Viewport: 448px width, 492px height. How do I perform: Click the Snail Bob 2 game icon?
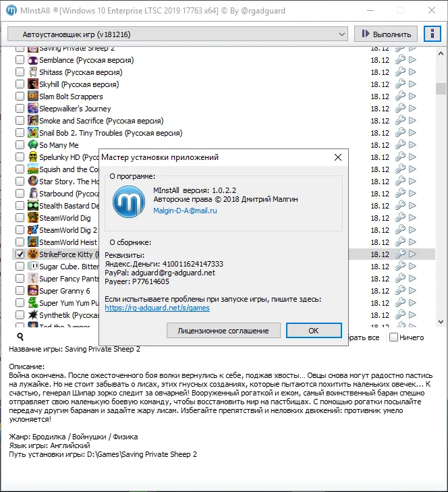(x=33, y=133)
